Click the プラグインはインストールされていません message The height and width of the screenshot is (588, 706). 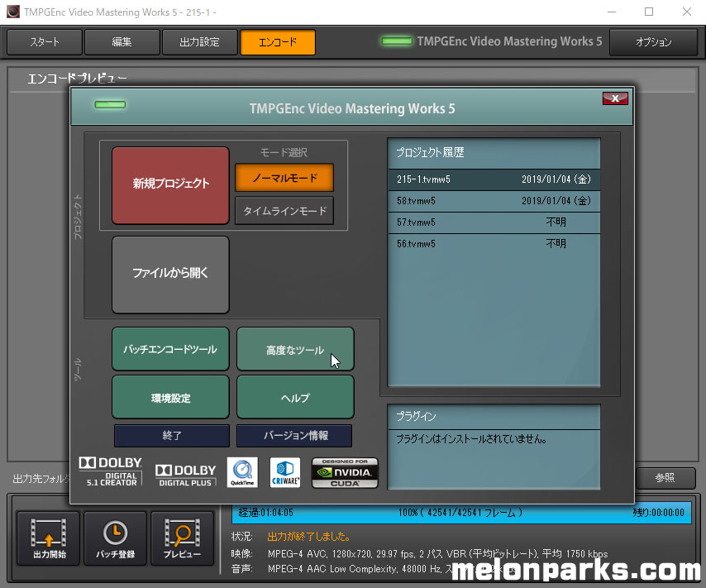pos(471,439)
